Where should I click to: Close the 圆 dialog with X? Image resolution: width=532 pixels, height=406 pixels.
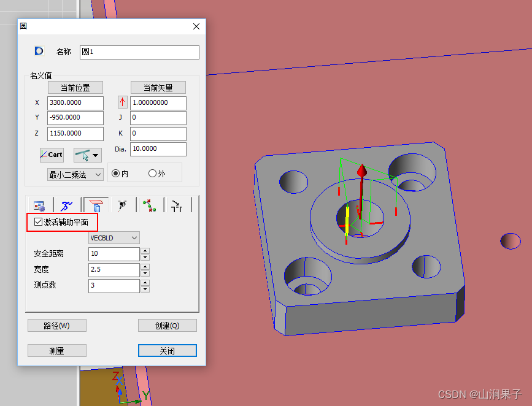(x=196, y=26)
